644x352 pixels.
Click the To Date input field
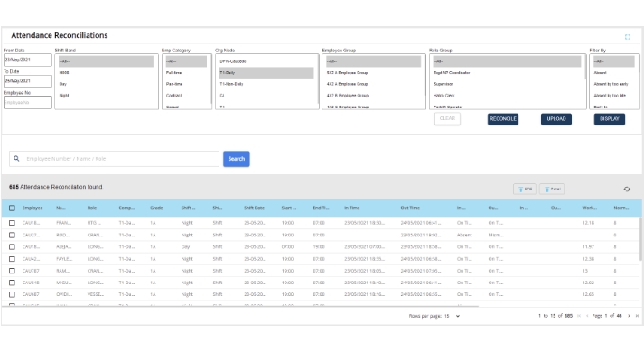point(28,81)
